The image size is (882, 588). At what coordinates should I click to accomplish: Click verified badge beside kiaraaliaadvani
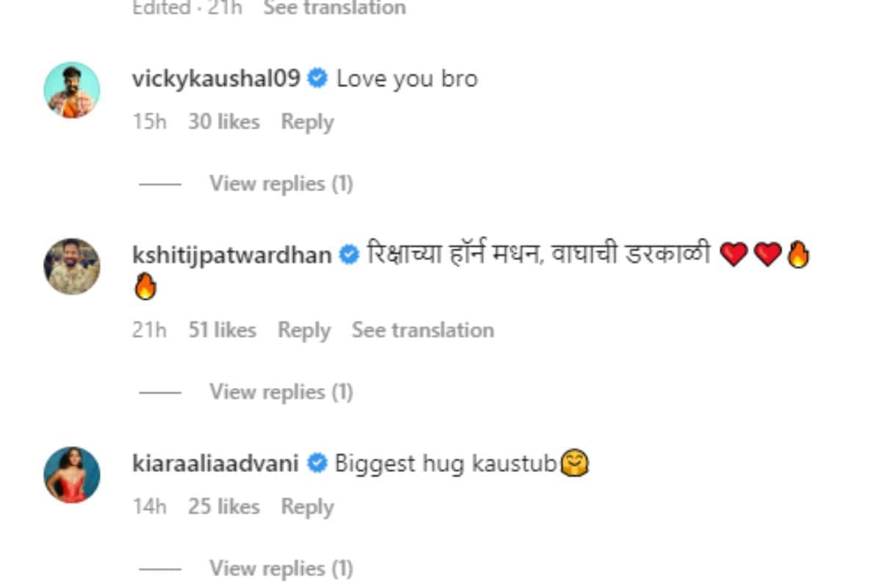coord(317,464)
